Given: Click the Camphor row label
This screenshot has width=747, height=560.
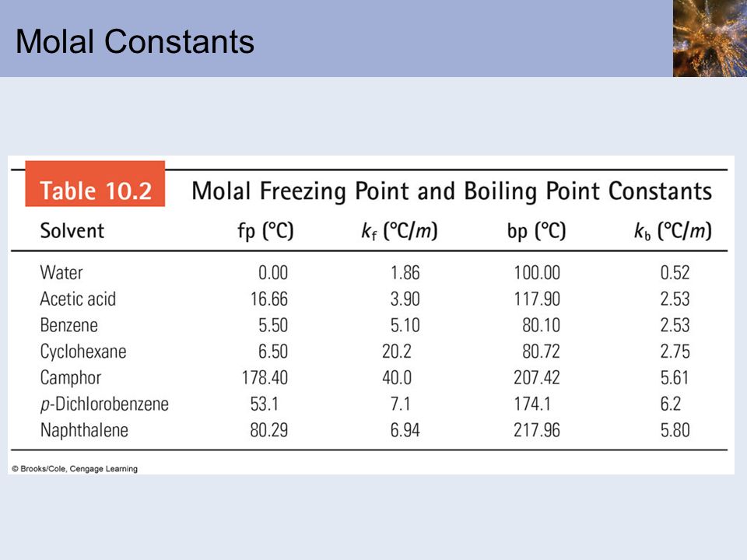Looking at the screenshot, I should 71,378.
